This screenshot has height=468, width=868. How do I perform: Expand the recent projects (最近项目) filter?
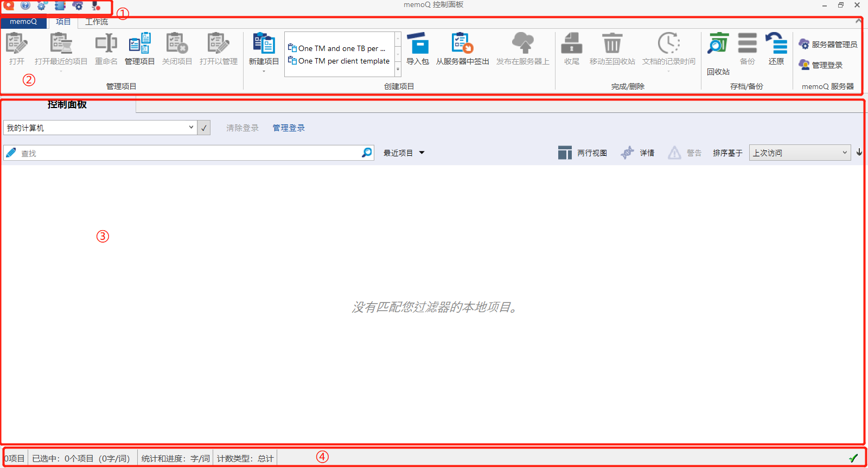(x=404, y=153)
